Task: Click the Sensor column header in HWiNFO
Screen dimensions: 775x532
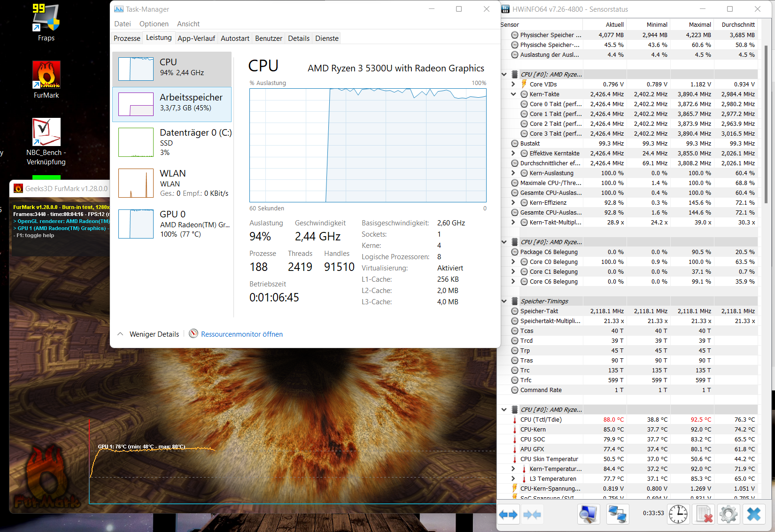Action: point(541,24)
